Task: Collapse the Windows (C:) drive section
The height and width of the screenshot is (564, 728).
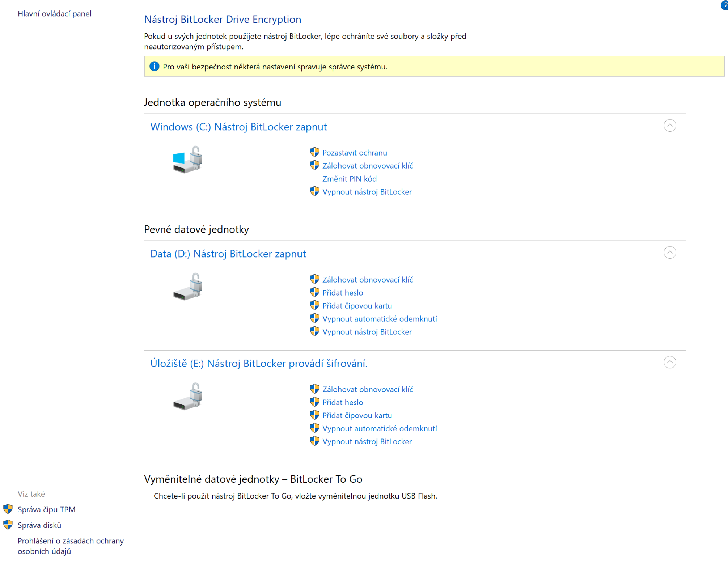Action: tap(669, 126)
